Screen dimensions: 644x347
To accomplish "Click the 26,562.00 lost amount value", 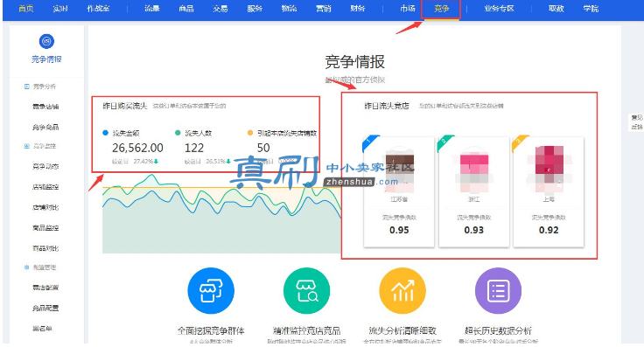I will (137, 148).
